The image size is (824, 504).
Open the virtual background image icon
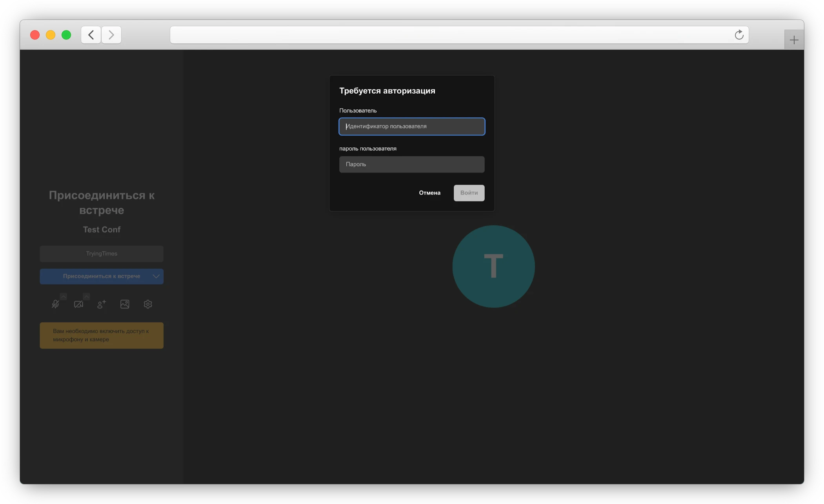(125, 304)
